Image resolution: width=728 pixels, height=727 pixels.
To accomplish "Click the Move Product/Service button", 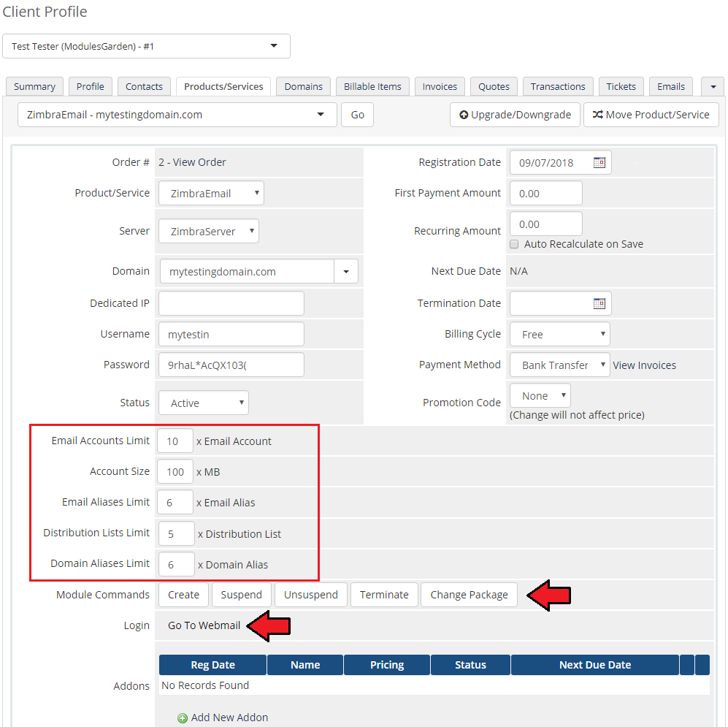I will [651, 115].
